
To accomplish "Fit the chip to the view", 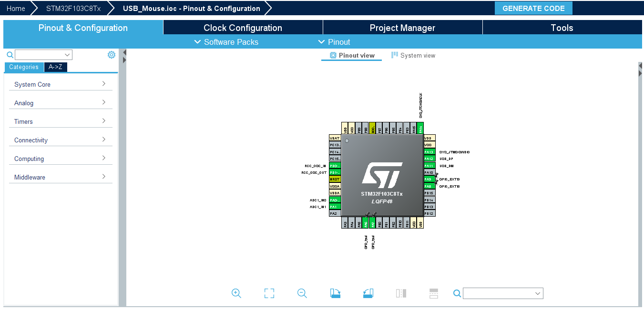I will (269, 293).
